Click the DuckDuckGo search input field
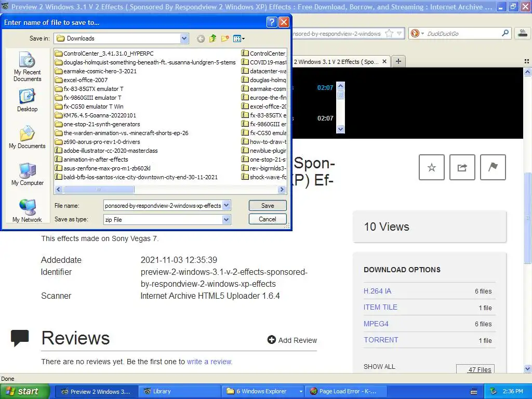532x399 pixels. (462, 33)
